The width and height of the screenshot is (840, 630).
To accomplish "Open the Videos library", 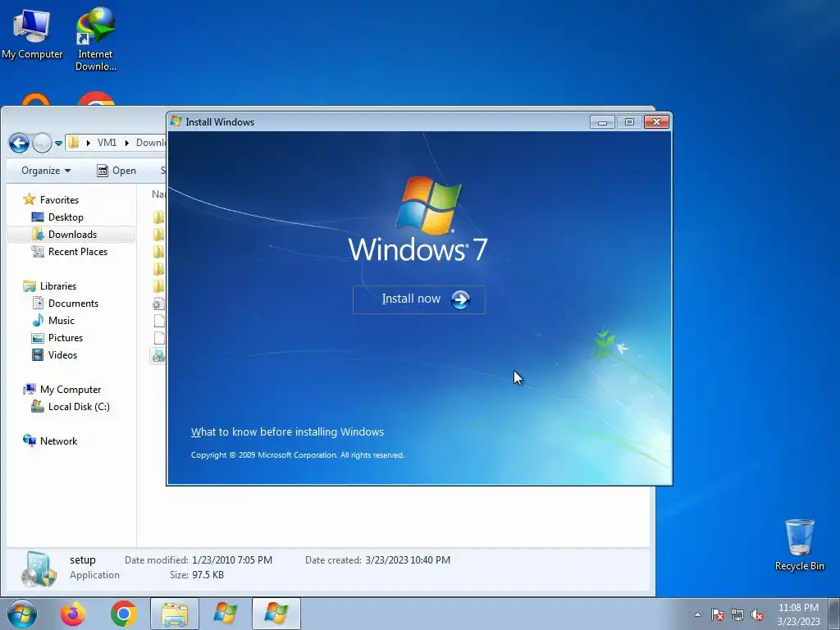I will (62, 354).
